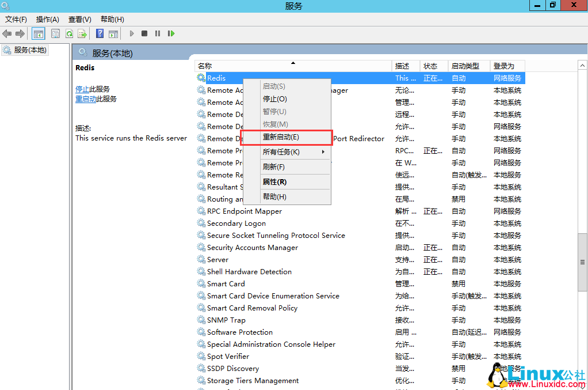Screen dimensions: 588x390
Task: Click the Export List toolbar icon
Action: [x=82, y=33]
